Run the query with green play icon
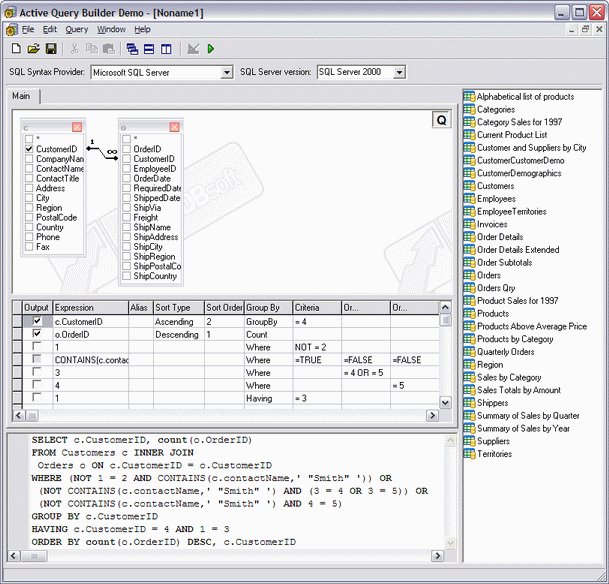 coord(211,49)
